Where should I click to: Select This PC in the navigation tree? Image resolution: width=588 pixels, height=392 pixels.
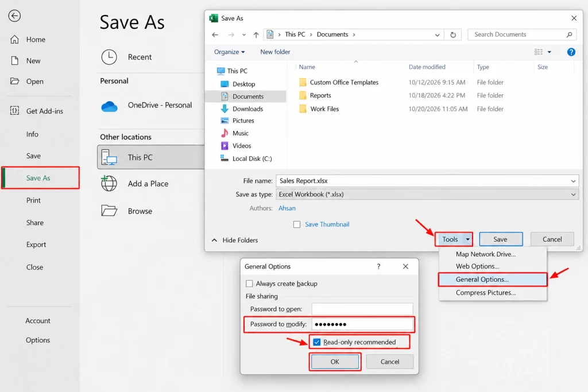[x=232, y=71]
